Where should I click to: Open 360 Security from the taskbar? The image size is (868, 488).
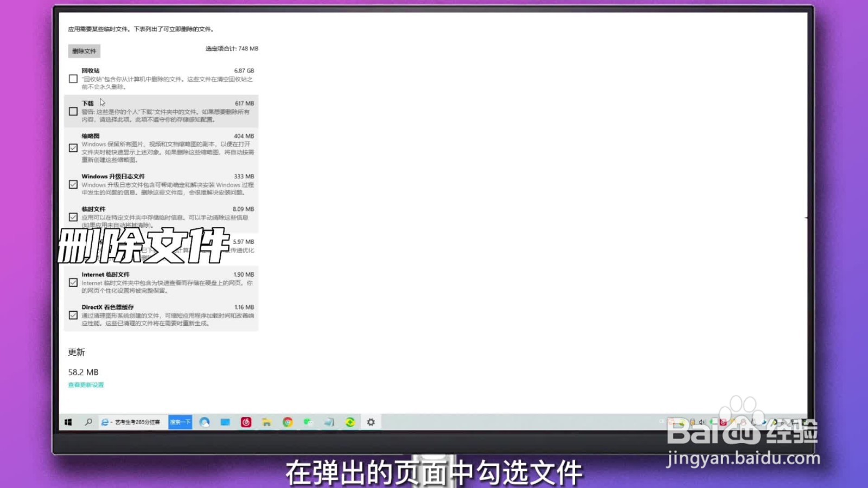[349, 422]
